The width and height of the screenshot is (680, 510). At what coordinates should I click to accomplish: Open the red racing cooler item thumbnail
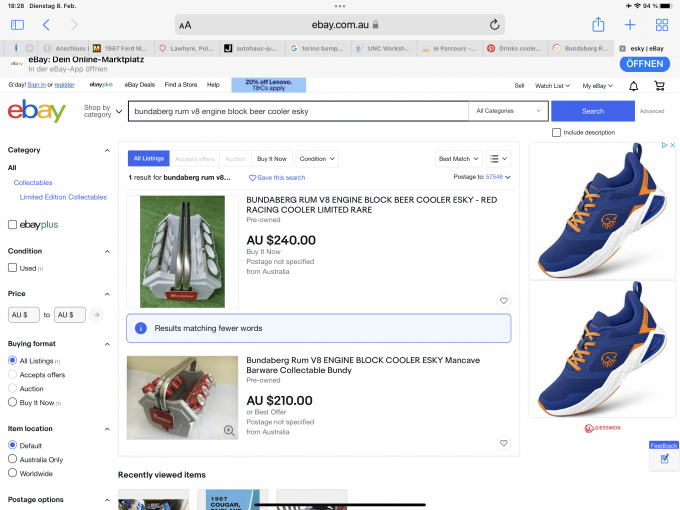point(182,252)
